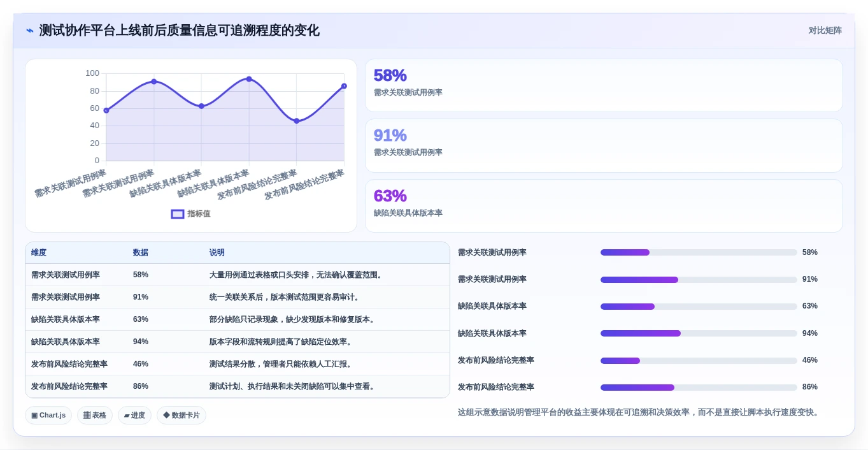Click the 进度 tag chip

coord(134,416)
